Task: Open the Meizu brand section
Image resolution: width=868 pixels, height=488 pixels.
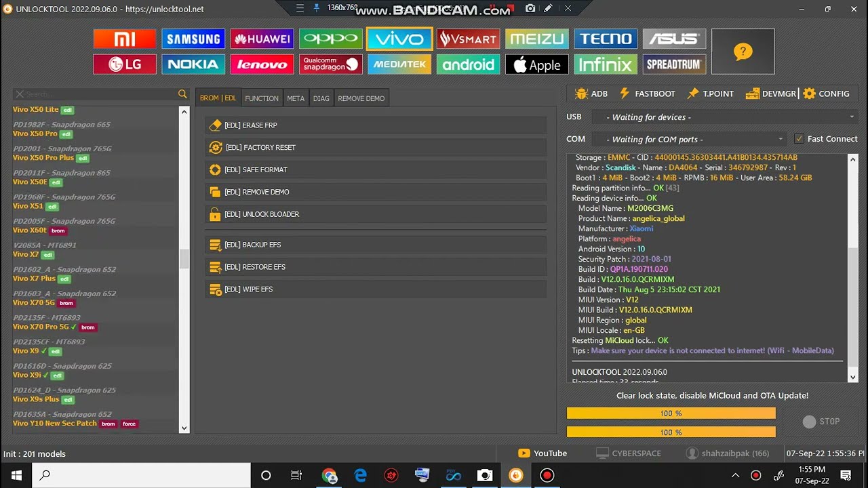Action: (537, 39)
